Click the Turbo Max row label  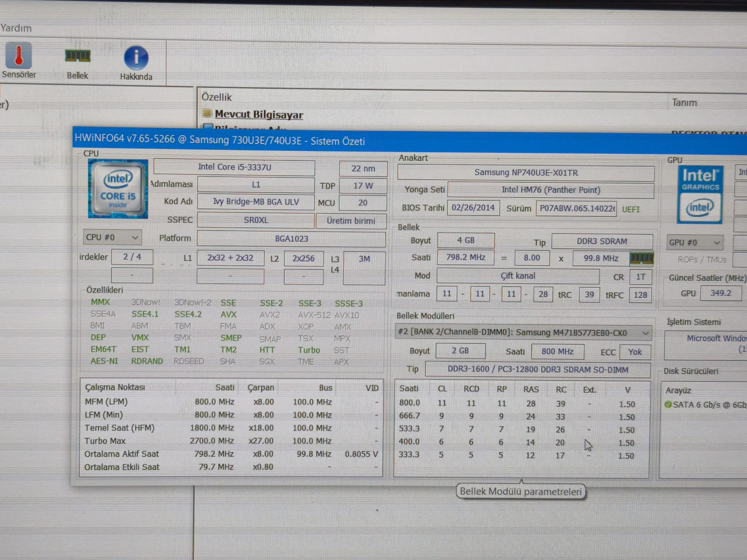[x=105, y=441]
